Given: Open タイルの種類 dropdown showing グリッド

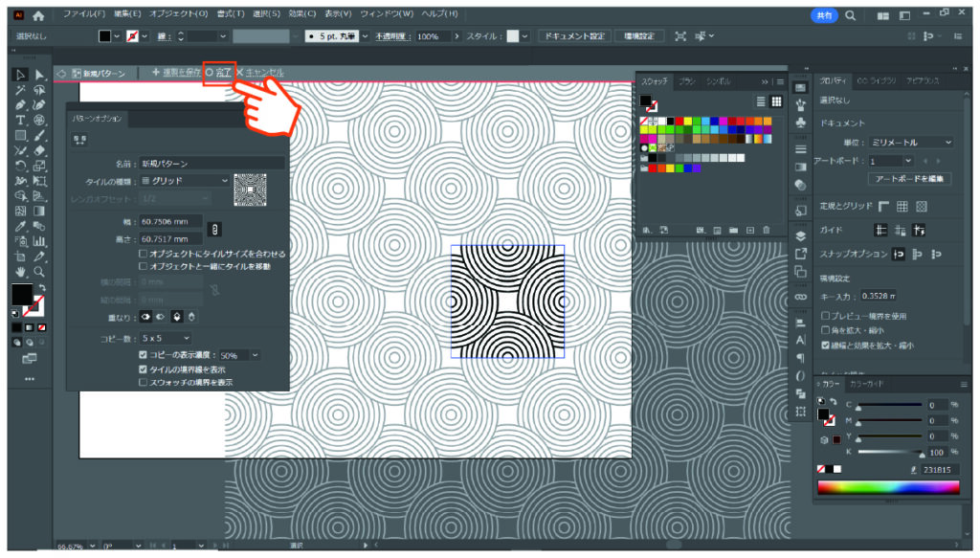Looking at the screenshot, I should pyautogui.click(x=185, y=181).
